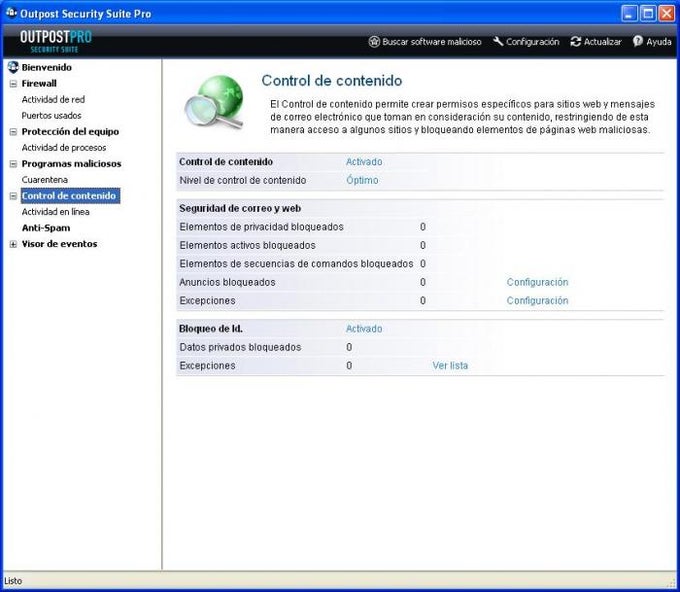
Task: Collapse the Programas maliciosos node
Action: point(13,164)
